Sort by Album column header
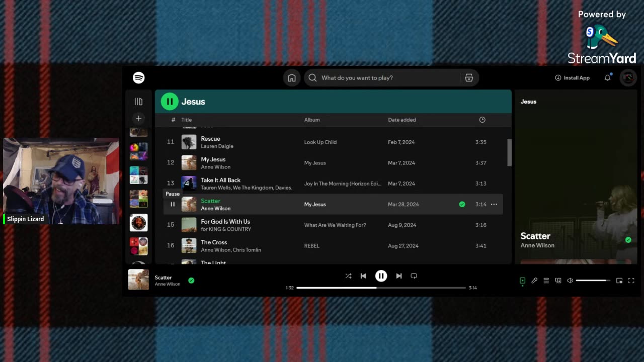 pyautogui.click(x=312, y=120)
